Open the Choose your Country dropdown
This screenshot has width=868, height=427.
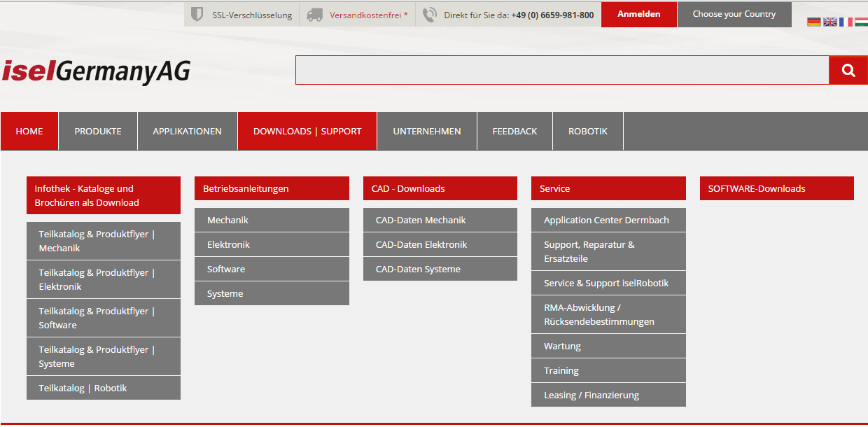(734, 14)
